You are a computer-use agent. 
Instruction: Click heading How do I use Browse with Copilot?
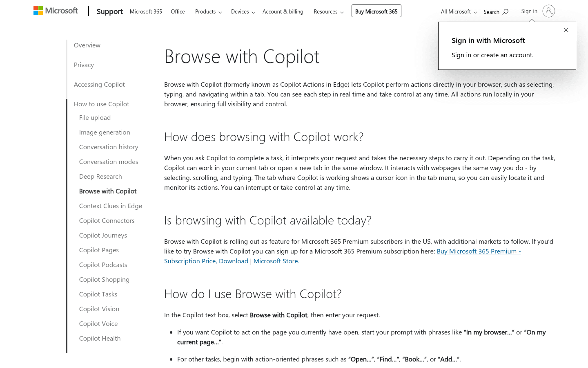[x=253, y=294]
